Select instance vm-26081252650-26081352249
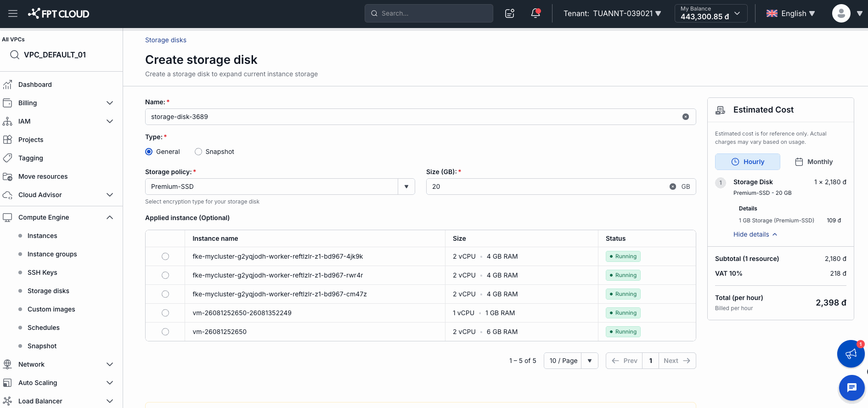The width and height of the screenshot is (868, 408). coord(165,313)
